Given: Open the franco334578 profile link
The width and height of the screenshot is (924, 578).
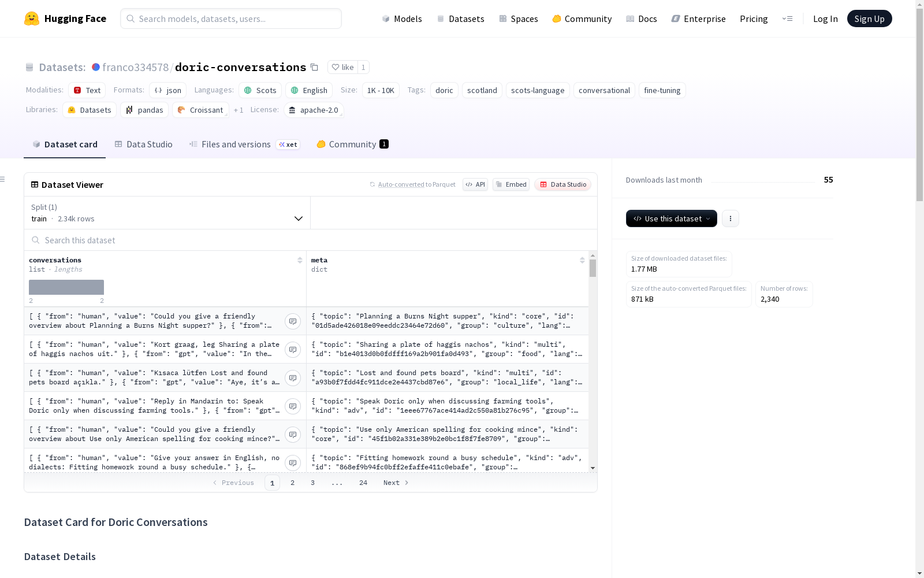Looking at the screenshot, I should 136,67.
